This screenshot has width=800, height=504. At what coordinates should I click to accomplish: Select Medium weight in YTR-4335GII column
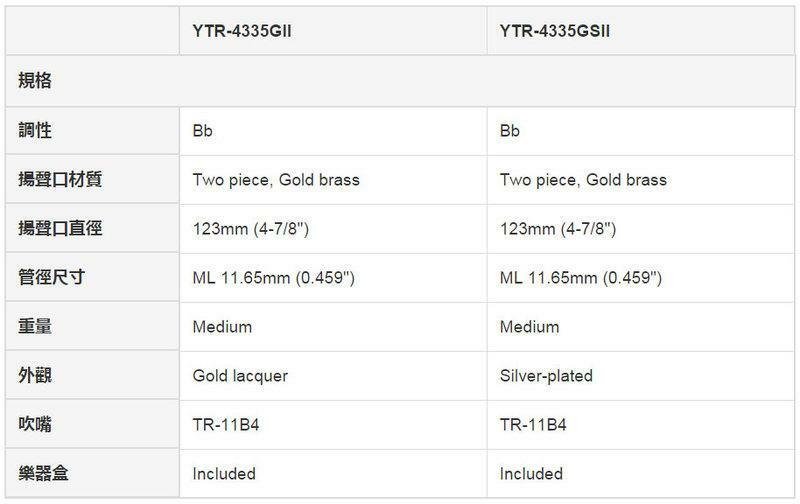click(222, 327)
